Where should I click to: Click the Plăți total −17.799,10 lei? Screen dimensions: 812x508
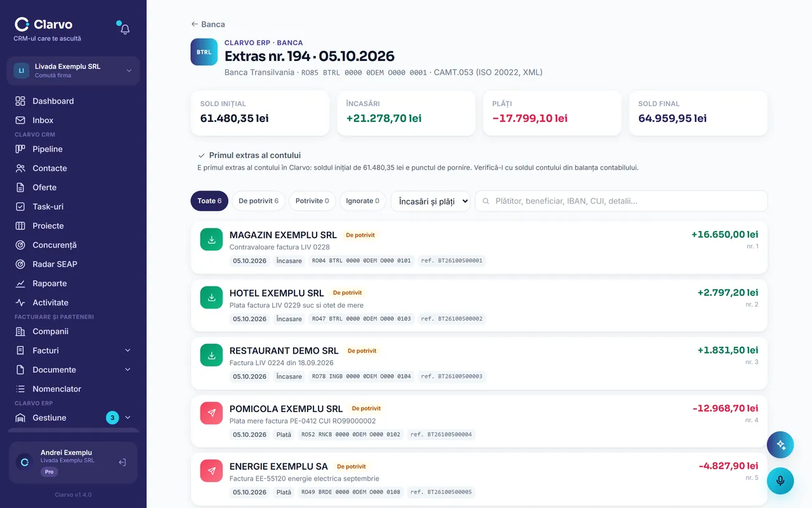point(530,118)
